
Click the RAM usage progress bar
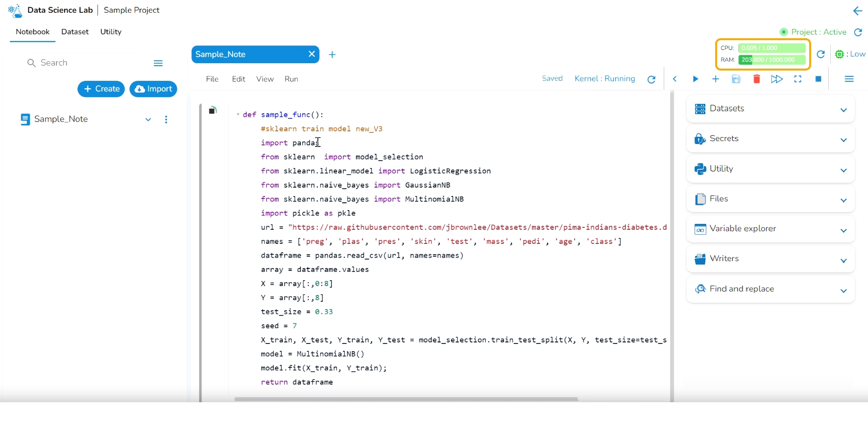(x=772, y=60)
